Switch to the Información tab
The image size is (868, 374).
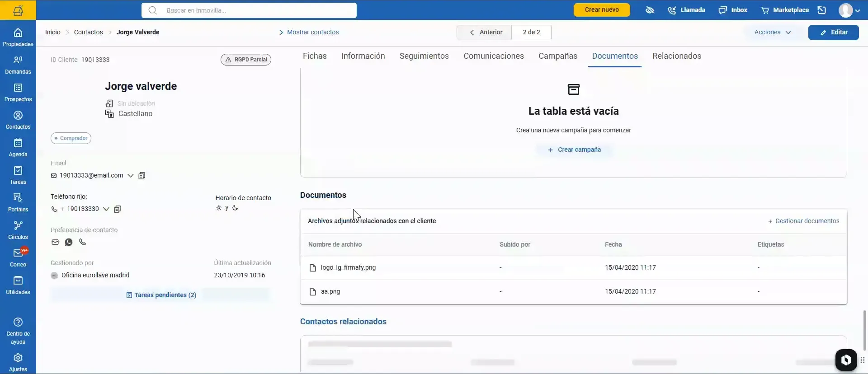(x=363, y=56)
